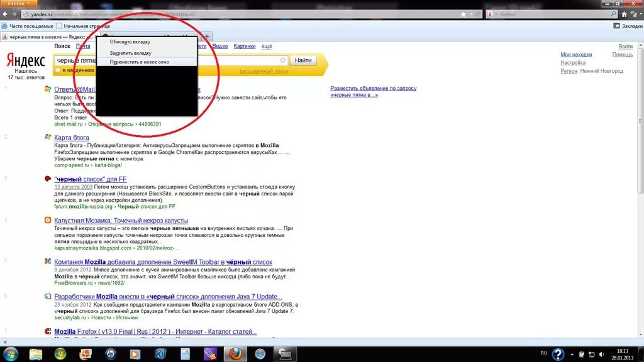Image resolution: width=644 pixels, height=362 pixels.
Task: Reload page using the address bar refresh icon
Action: 478,14
